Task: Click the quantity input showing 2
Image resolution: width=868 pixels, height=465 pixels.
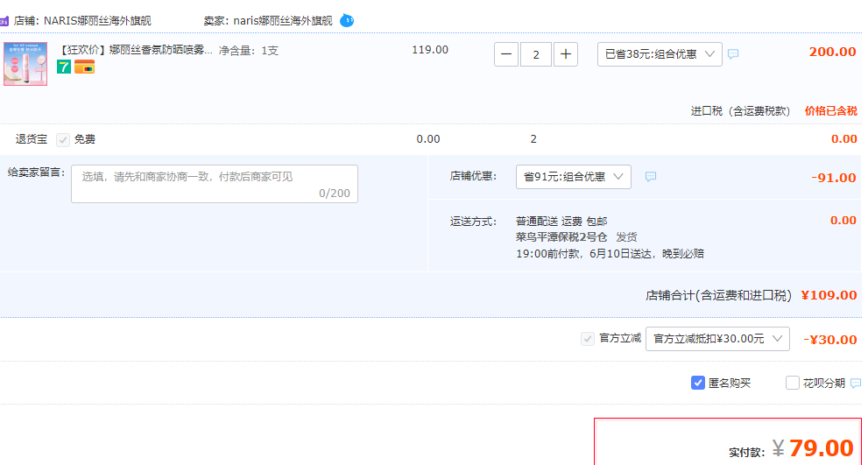Action: pyautogui.click(x=536, y=54)
